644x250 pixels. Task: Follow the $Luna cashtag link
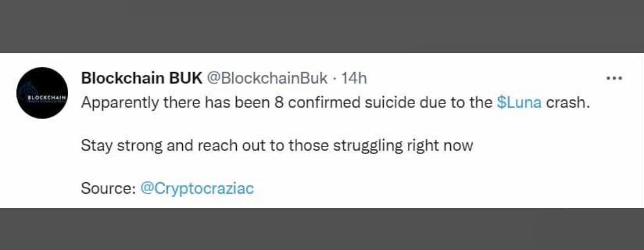coord(519,104)
